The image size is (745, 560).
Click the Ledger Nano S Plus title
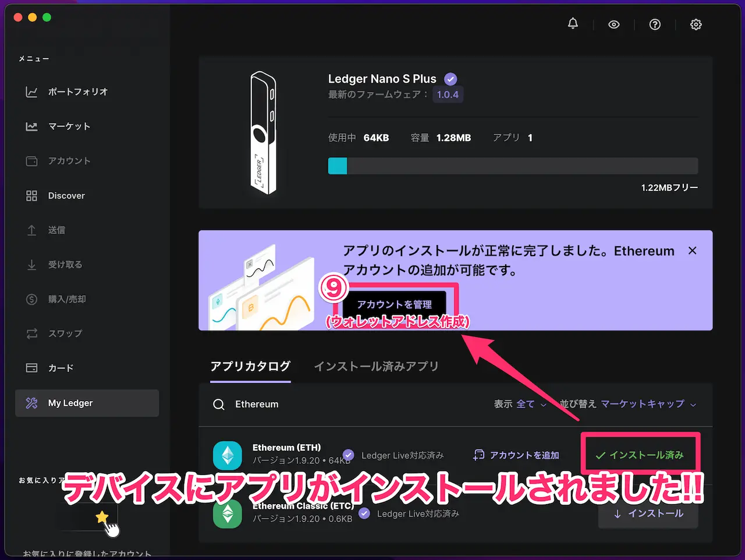tap(382, 79)
